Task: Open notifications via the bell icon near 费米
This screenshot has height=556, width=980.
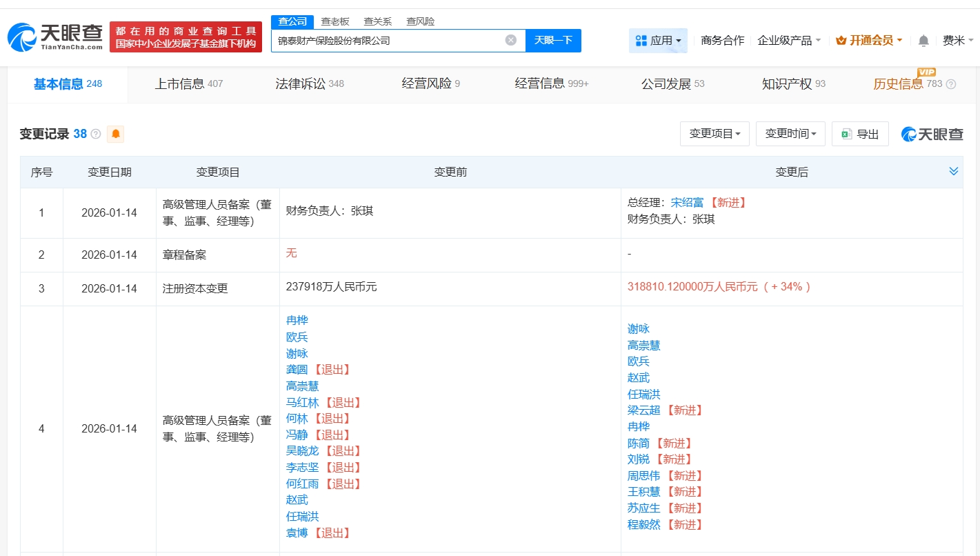Action: coord(923,41)
